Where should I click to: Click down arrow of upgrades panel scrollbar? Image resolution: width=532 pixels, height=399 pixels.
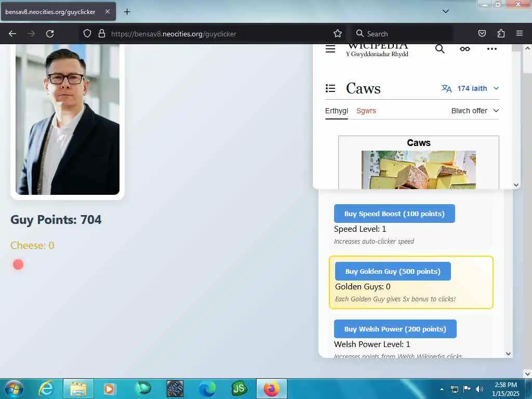coord(508,353)
